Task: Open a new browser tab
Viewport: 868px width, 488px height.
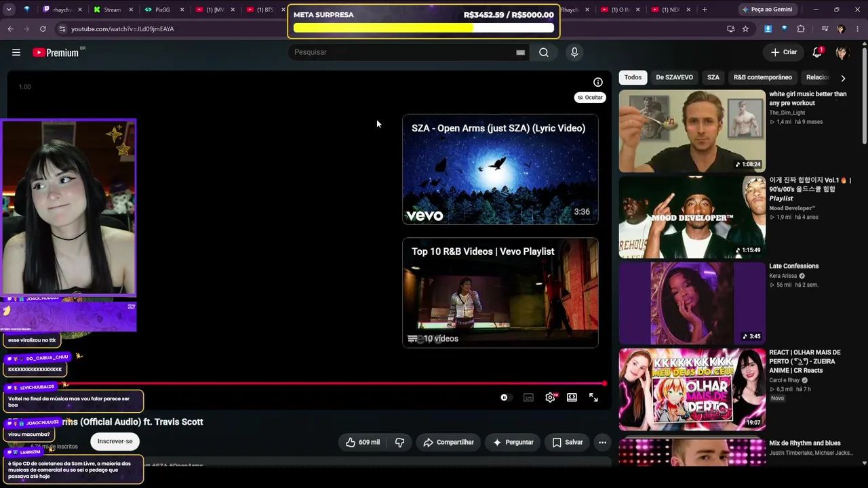Action: [705, 9]
